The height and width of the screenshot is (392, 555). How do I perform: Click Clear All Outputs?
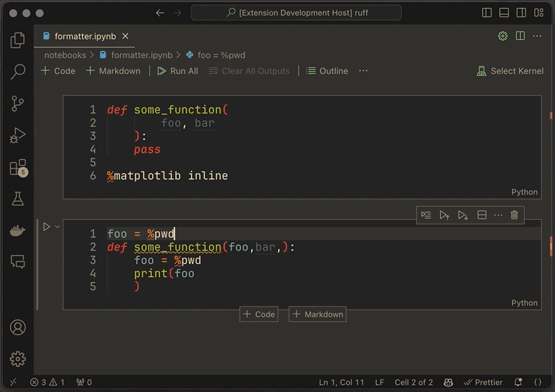(x=249, y=71)
